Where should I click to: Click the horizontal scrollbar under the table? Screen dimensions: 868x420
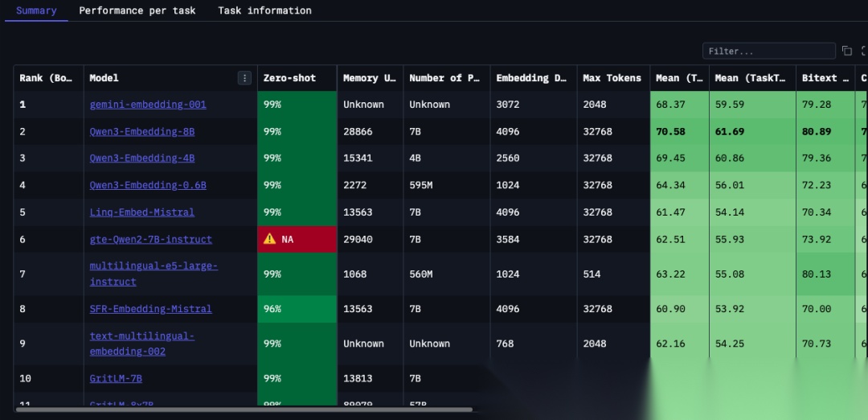[244, 410]
